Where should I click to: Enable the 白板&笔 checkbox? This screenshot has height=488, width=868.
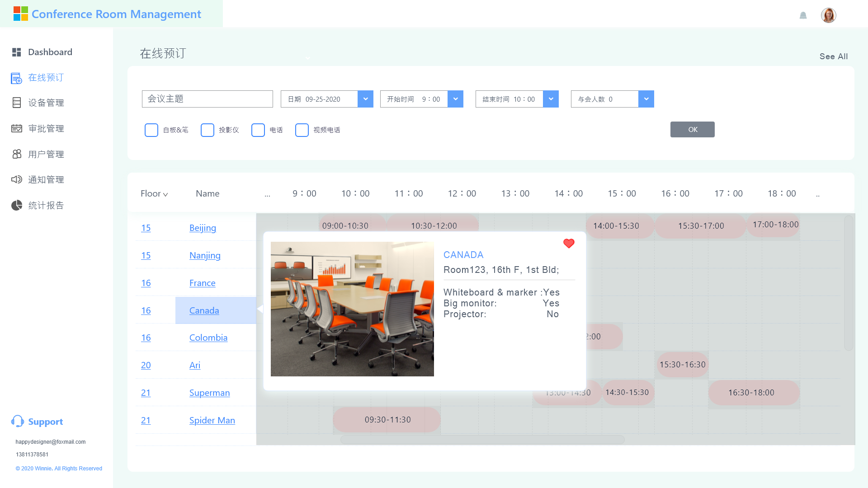[x=151, y=130]
